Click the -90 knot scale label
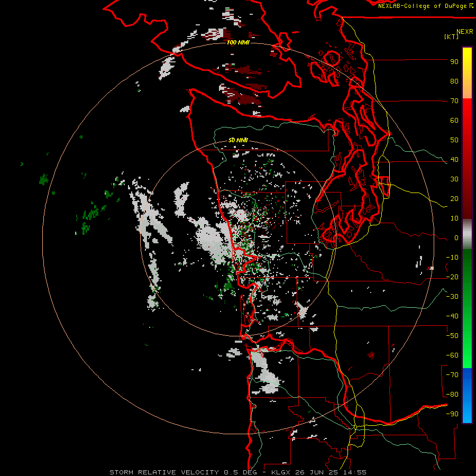 tap(452, 414)
